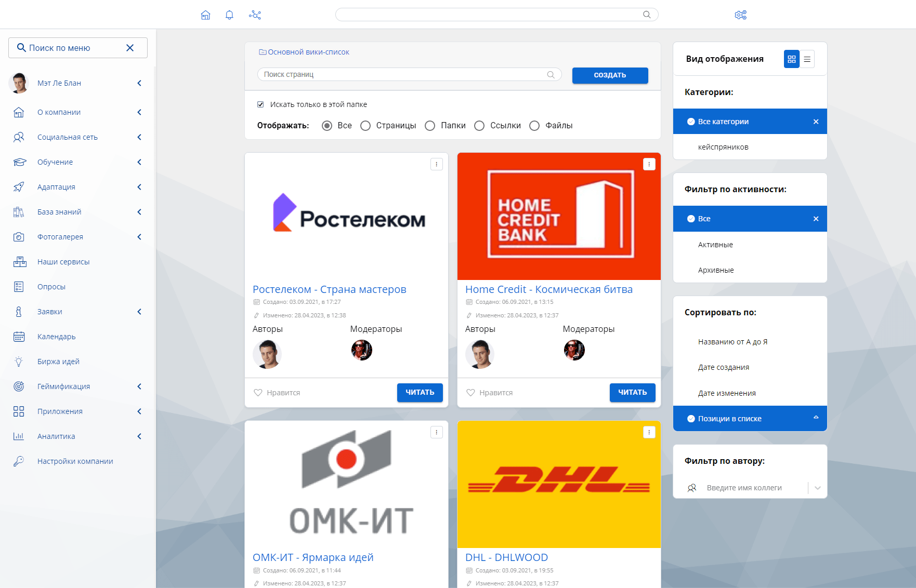The image size is (916, 588).
Task: Click ЧИТАТЬ on Ростелеком card
Action: click(420, 393)
